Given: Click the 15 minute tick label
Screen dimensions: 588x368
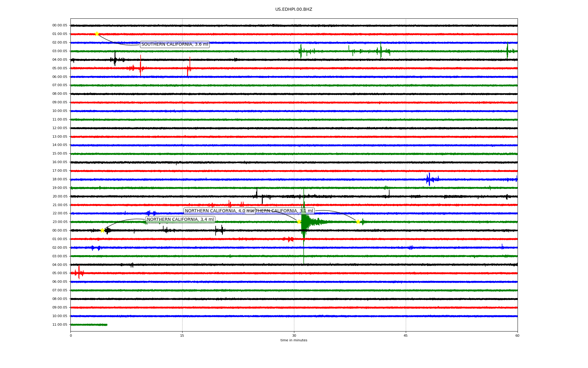Looking at the screenshot, I should click(x=182, y=336).
